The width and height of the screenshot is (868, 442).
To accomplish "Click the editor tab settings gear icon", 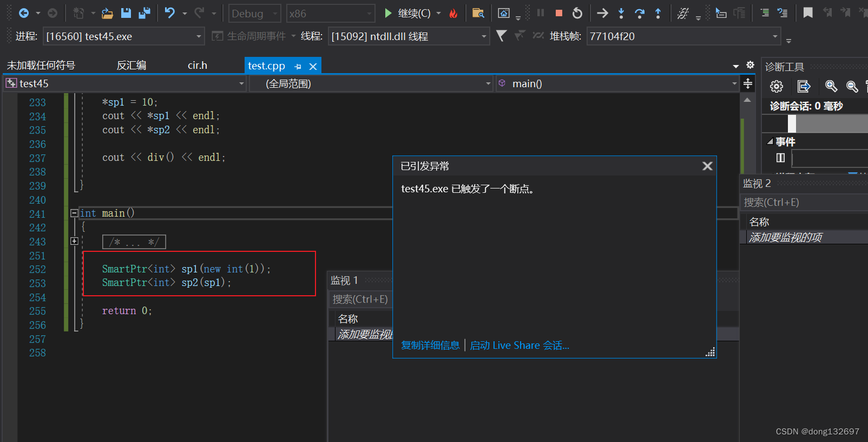I will click(x=750, y=65).
